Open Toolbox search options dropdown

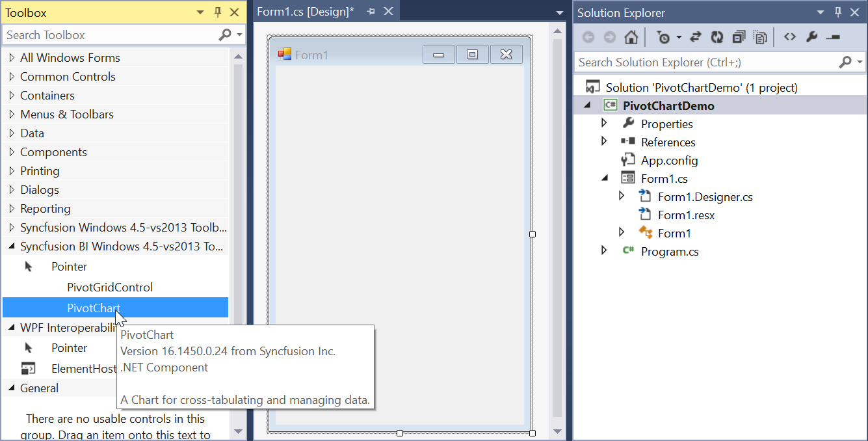click(240, 35)
